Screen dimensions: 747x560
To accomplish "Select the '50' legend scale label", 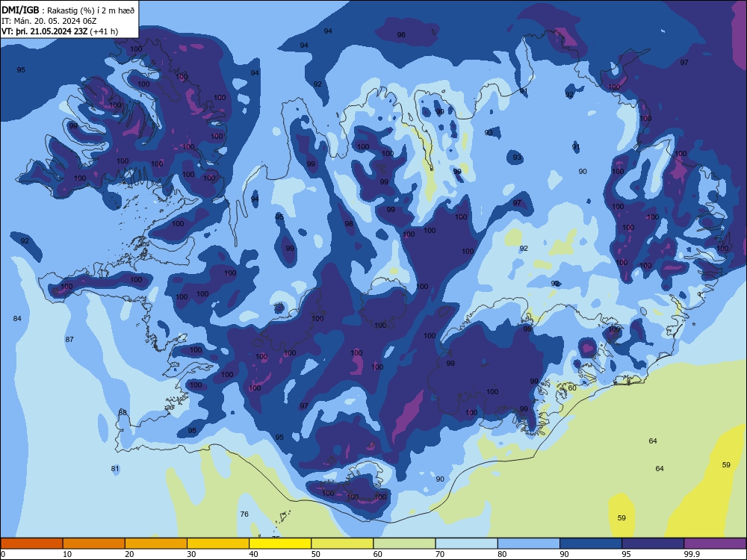I will click(x=316, y=554).
